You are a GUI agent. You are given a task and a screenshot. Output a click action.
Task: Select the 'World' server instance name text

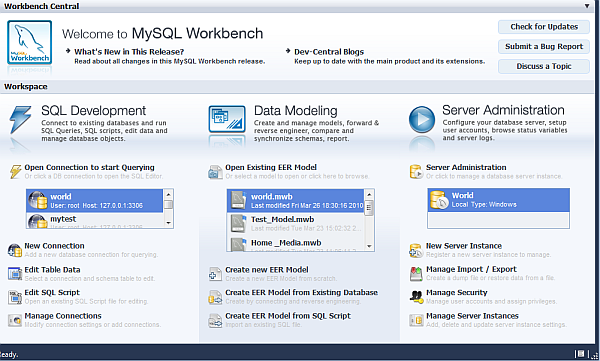[x=462, y=195]
